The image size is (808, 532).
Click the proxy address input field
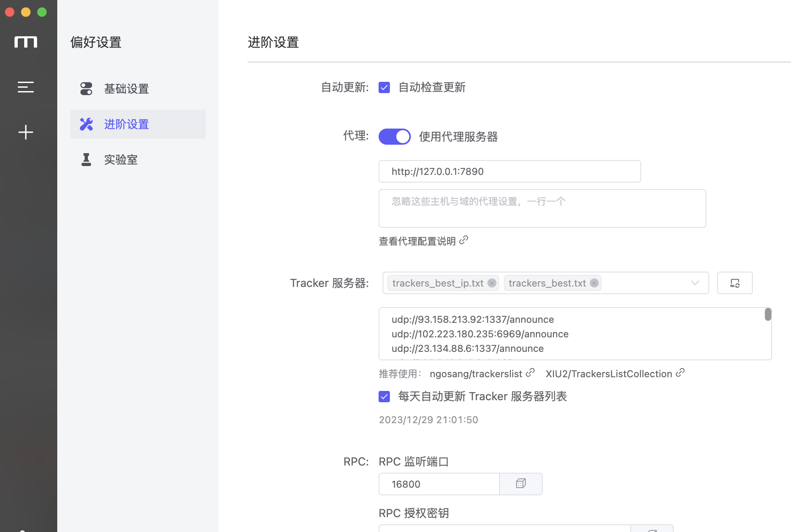click(x=509, y=172)
